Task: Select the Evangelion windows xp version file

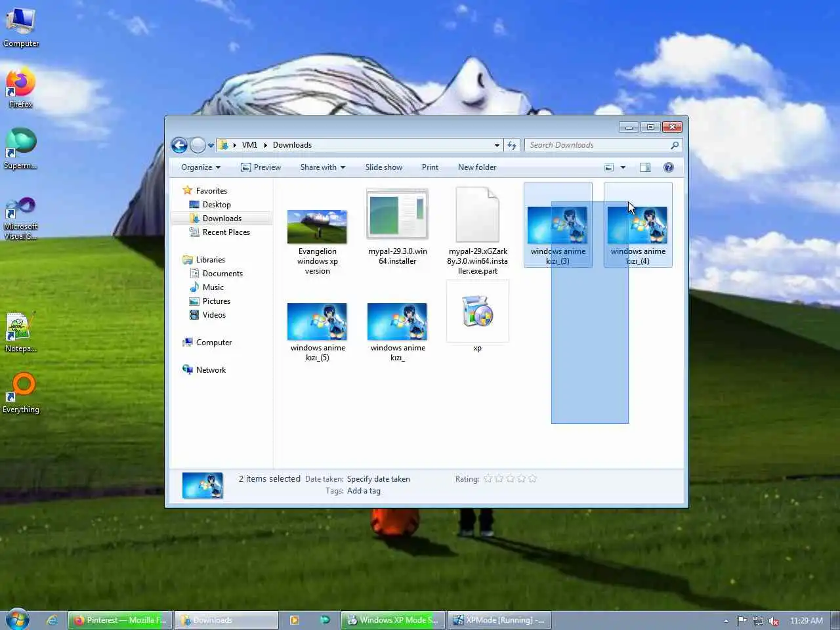Action: (x=317, y=241)
